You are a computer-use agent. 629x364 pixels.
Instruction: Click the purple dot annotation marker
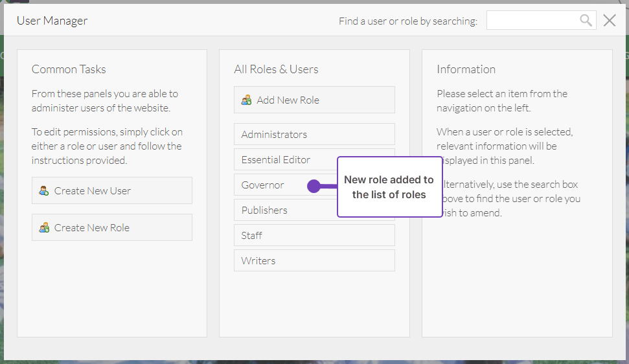(x=314, y=187)
